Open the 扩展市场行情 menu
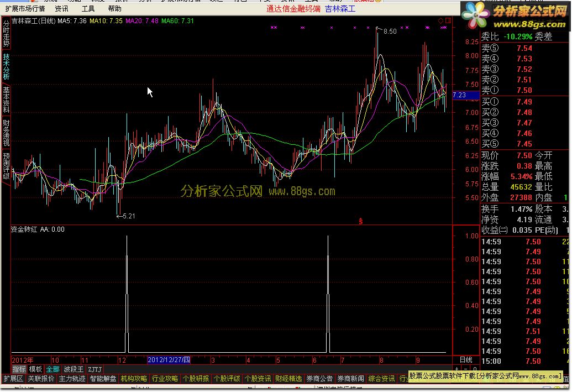Viewport: 572px width, 392px height. point(25,8)
